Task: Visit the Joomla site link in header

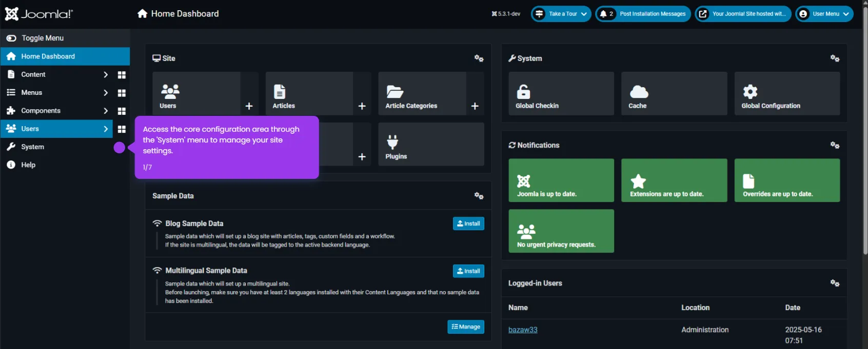Action: [743, 14]
